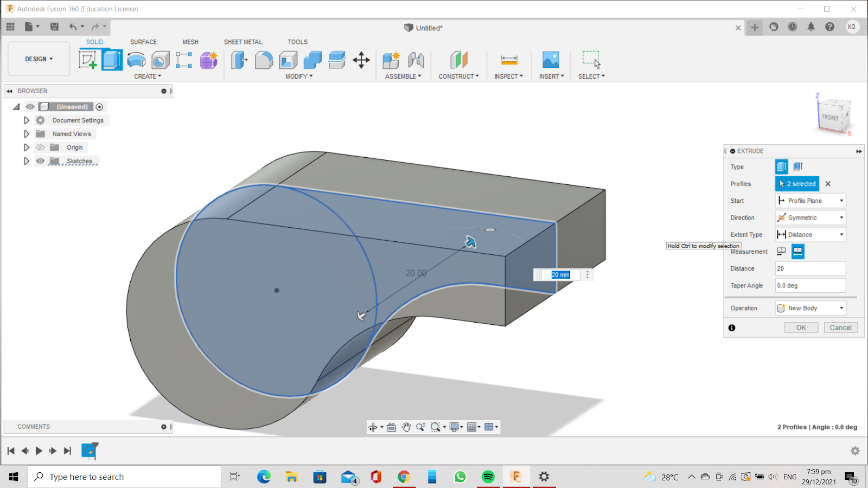Open the MODIFY menu dropdown
This screenshot has width=868, height=488.
(x=299, y=76)
